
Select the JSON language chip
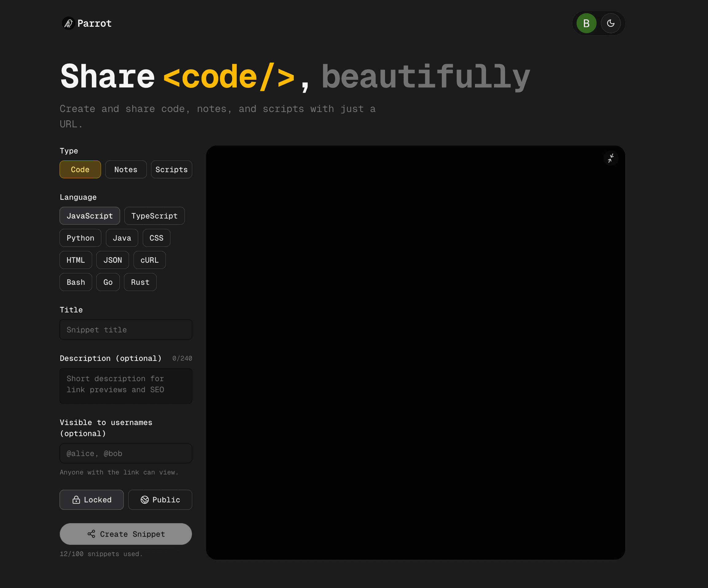[x=113, y=260]
